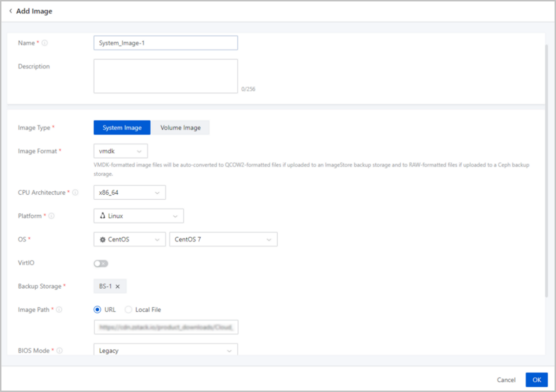Image resolution: width=556 pixels, height=392 pixels.
Task: Click the info icon next to CPU Architecture
Action: [x=75, y=193]
